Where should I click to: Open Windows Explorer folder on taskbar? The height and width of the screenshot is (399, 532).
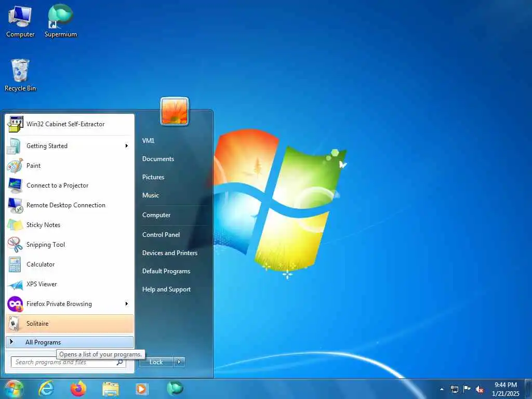point(111,389)
